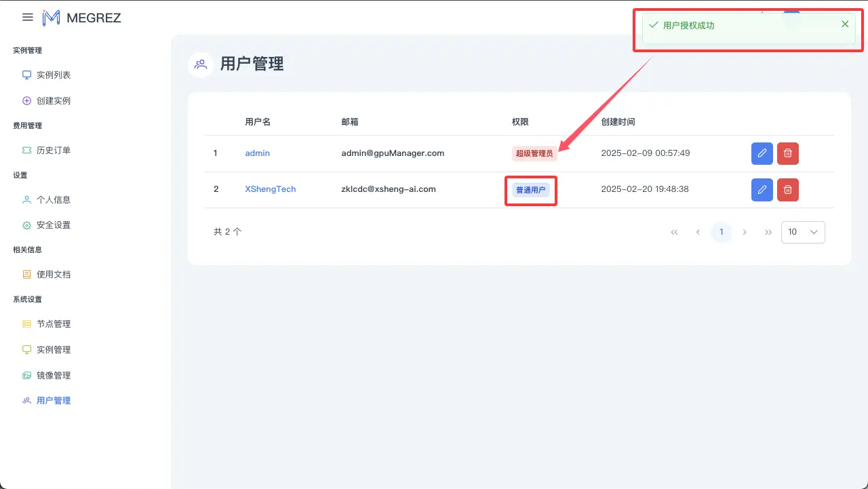
Task: Edit the admin user with the pencil button
Action: pyautogui.click(x=762, y=153)
